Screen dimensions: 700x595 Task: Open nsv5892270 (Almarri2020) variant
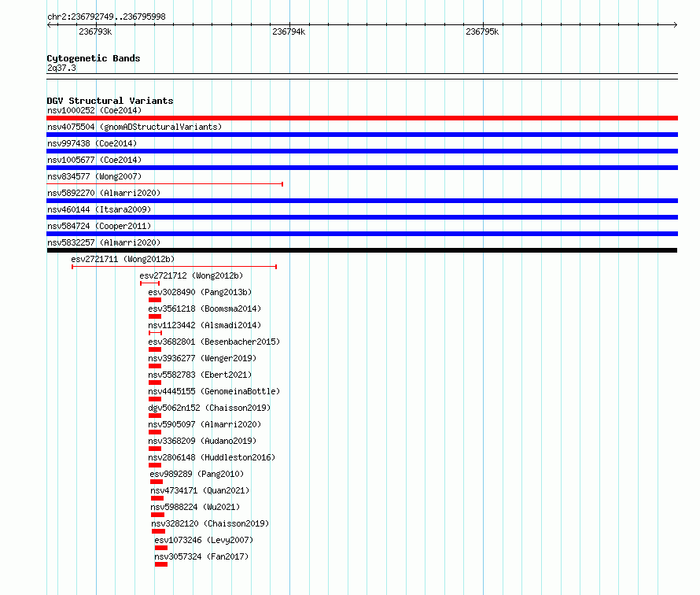(x=104, y=193)
